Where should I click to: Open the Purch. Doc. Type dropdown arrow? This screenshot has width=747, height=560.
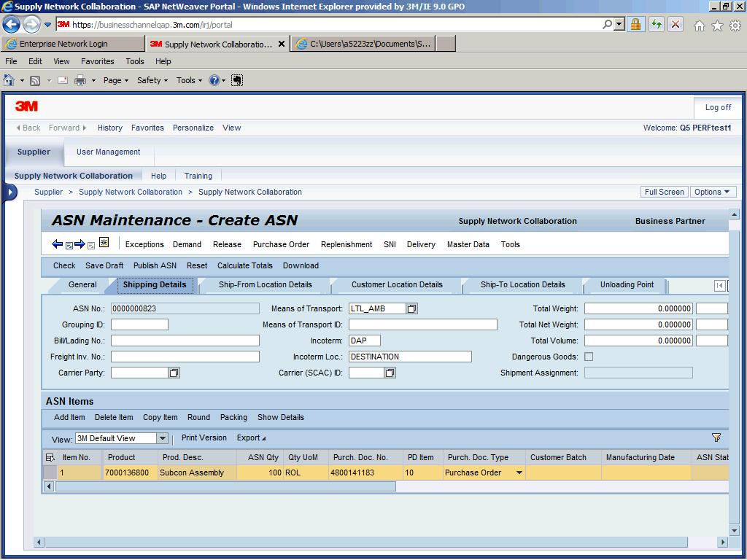coord(519,472)
